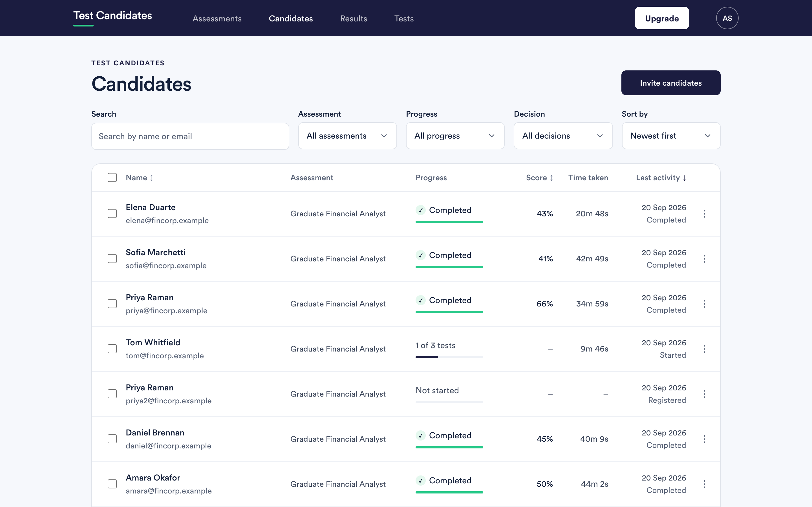The height and width of the screenshot is (507, 812).
Task: Open row actions menu for Elena Duarte
Action: [704, 214]
